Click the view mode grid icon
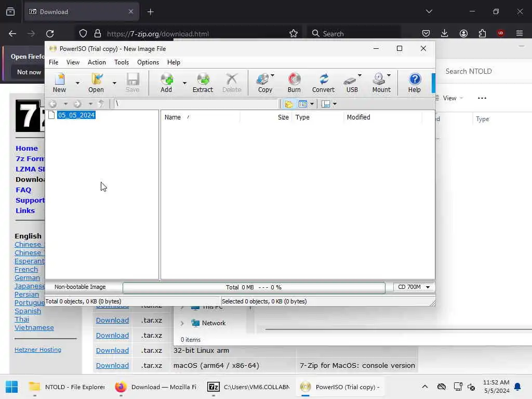The image size is (532, 399). 303,104
